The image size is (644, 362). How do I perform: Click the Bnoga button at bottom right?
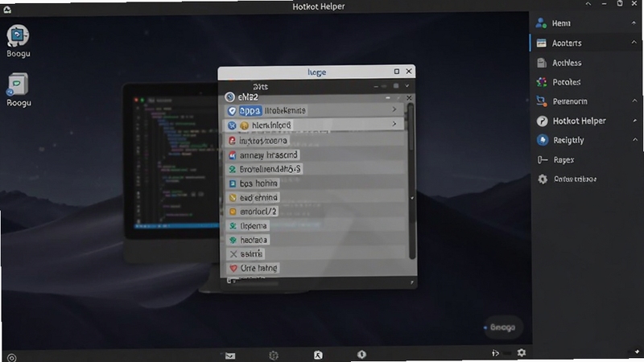tap(502, 327)
